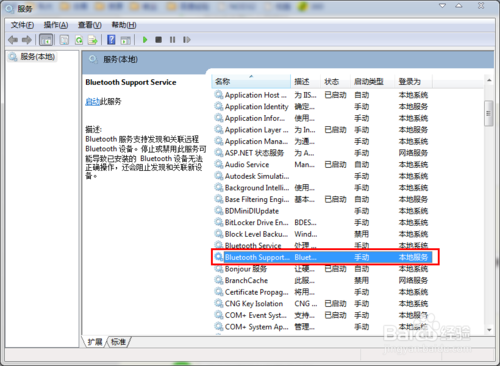The image size is (500, 366).
Task: Switch to the 扩展 tab
Action: click(x=95, y=342)
